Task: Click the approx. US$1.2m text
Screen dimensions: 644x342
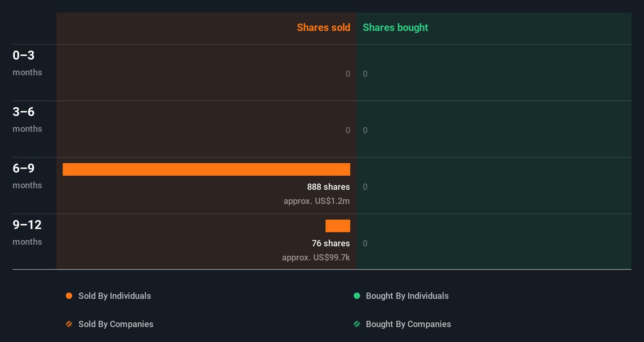Action: click(317, 201)
